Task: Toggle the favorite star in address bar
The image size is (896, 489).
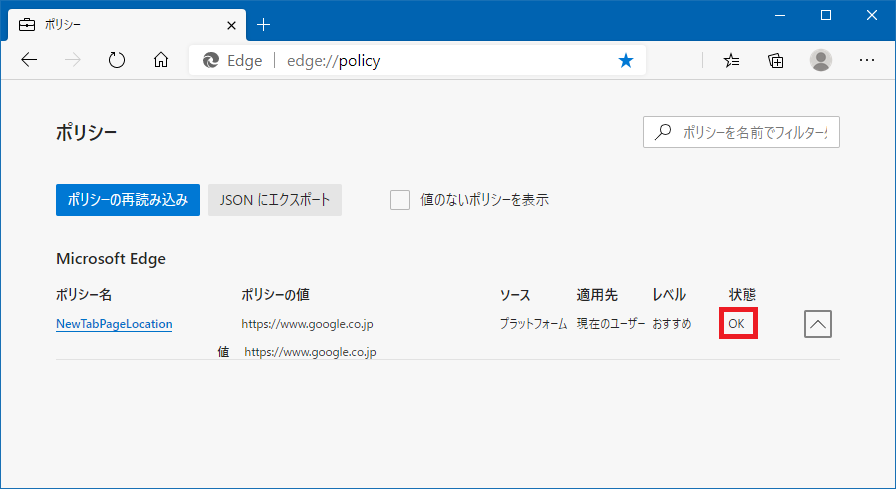Action: pos(626,60)
